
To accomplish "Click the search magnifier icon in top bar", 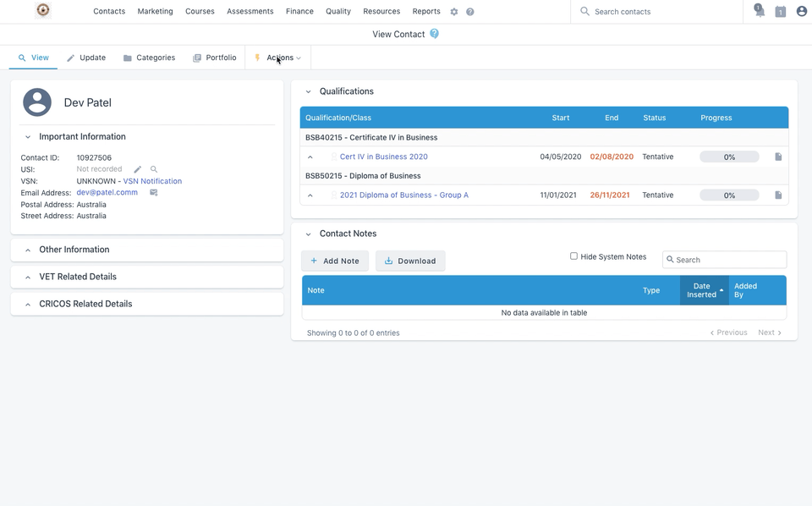I will coord(584,11).
